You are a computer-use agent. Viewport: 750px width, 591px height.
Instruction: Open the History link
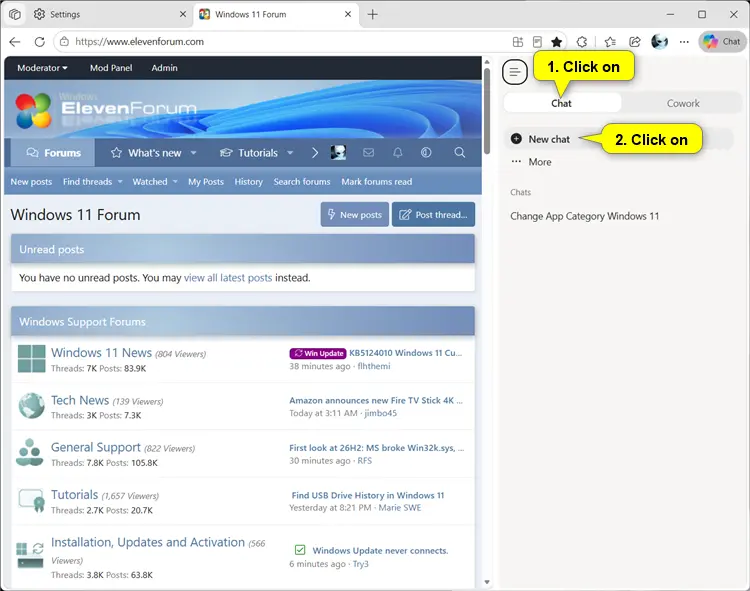point(248,182)
